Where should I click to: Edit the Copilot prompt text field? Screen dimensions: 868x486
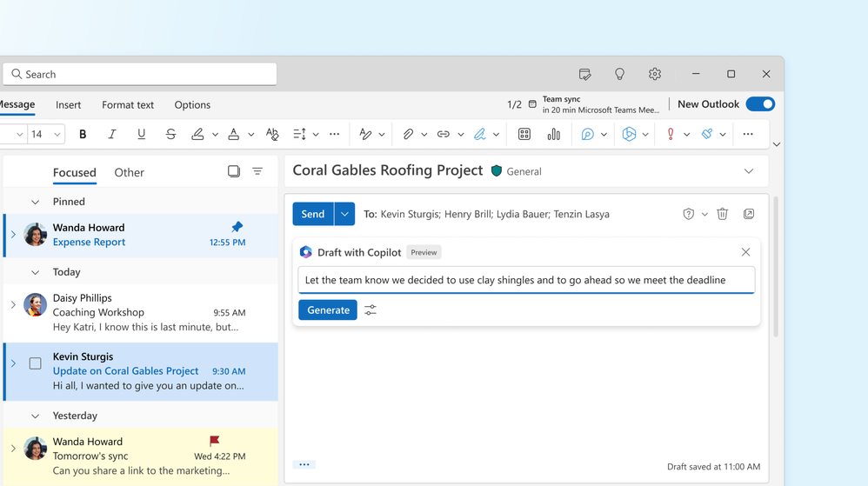coord(526,280)
